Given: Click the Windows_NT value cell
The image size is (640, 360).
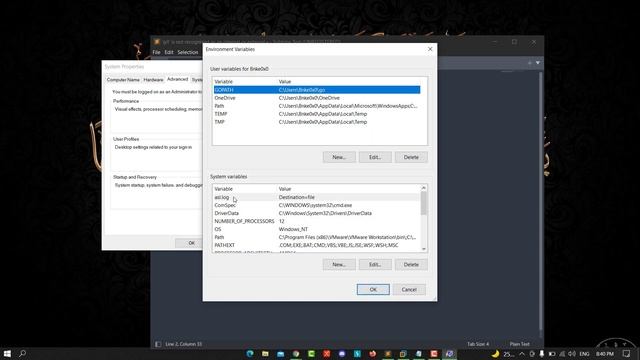Looking at the screenshot, I should (x=293, y=229).
